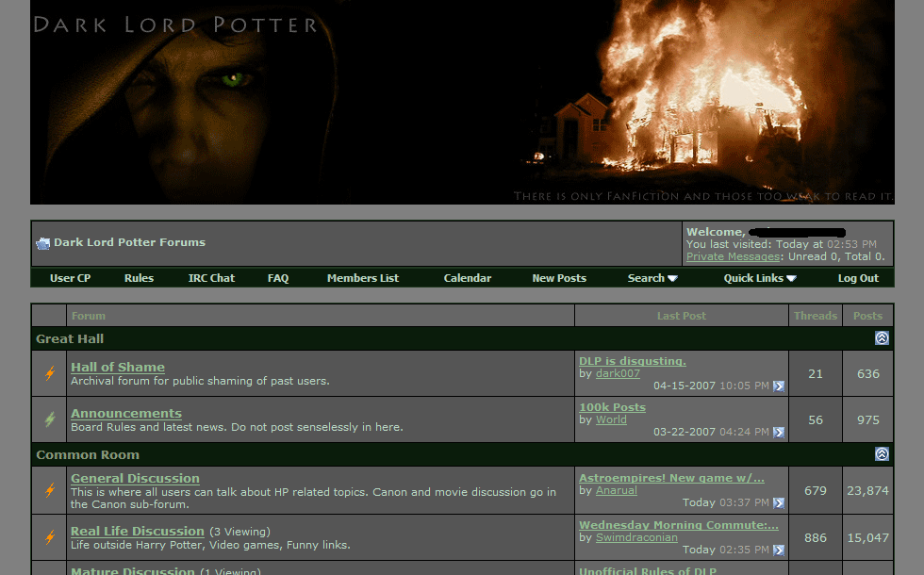The width and height of the screenshot is (924, 575).
Task: Open the Search dropdown menu
Action: click(652, 278)
